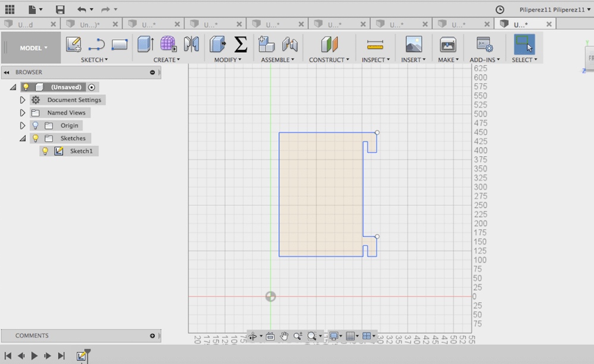Image resolution: width=594 pixels, height=364 pixels.
Task: Click the sketch feature in the timeline
Action: [81, 356]
